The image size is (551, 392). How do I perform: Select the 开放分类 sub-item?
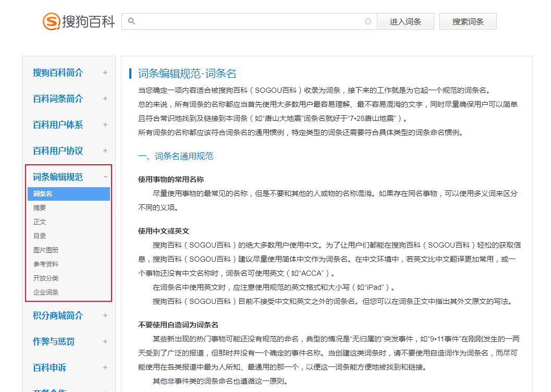pos(46,278)
